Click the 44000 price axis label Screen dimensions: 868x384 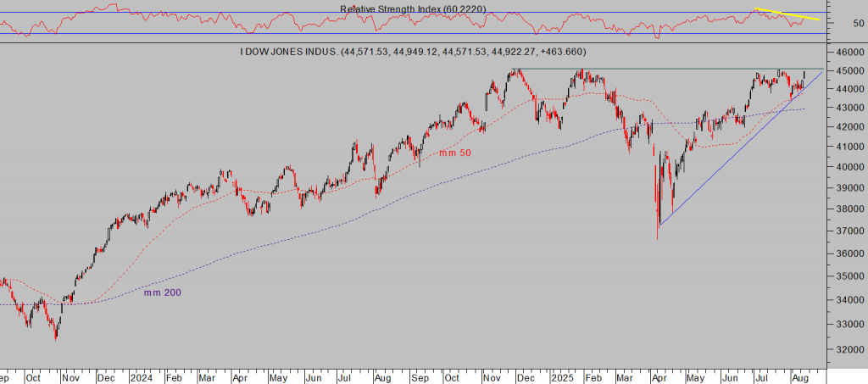click(849, 88)
